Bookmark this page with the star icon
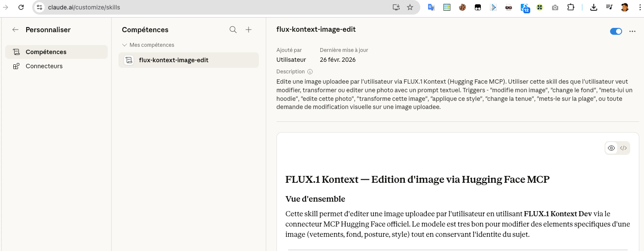Viewport: 644px width, 251px height. (410, 7)
